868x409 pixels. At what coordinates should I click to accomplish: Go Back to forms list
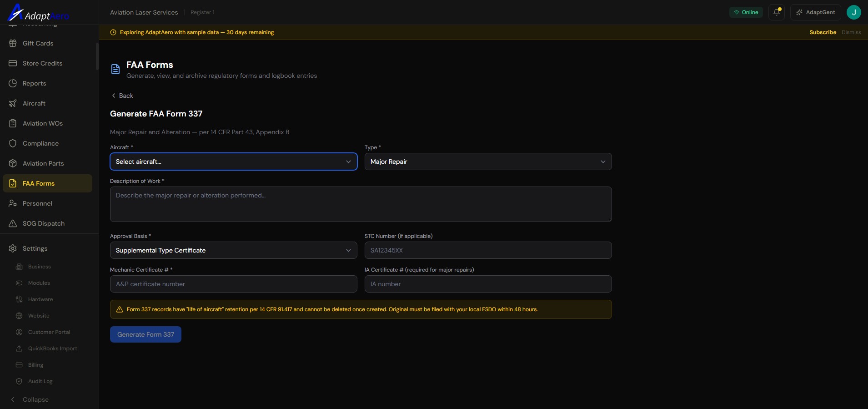[x=122, y=96]
